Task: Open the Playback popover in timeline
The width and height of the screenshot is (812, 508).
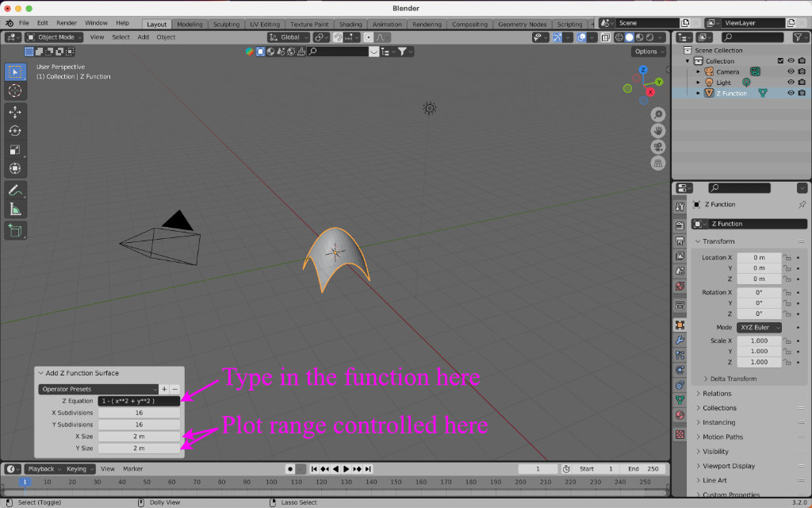Action: 42,469
